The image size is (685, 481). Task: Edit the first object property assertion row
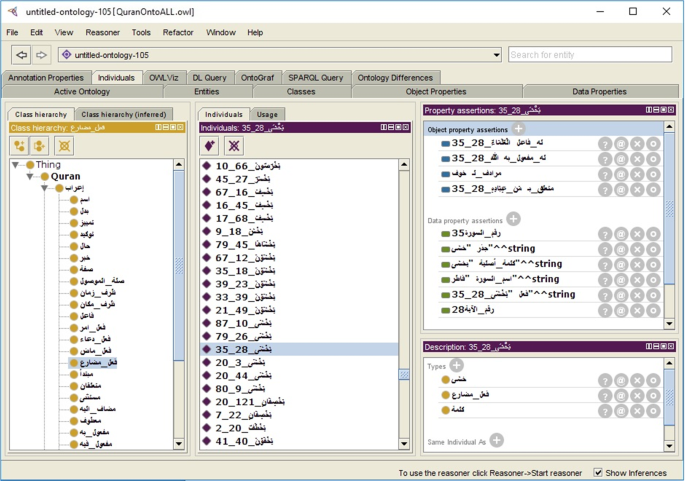point(654,144)
